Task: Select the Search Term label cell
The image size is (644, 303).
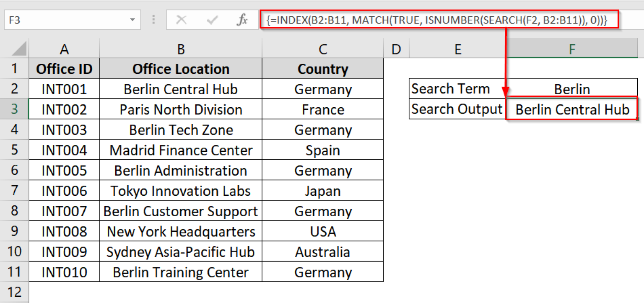Action: [451, 88]
